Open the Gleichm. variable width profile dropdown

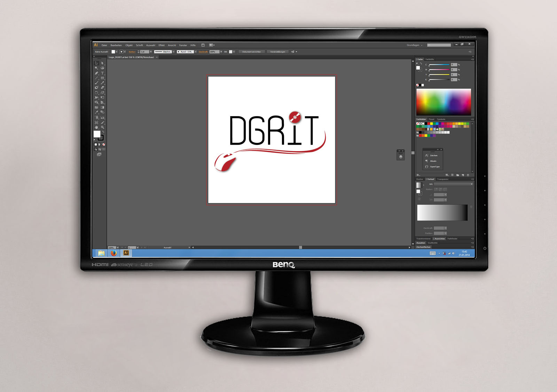173,52
